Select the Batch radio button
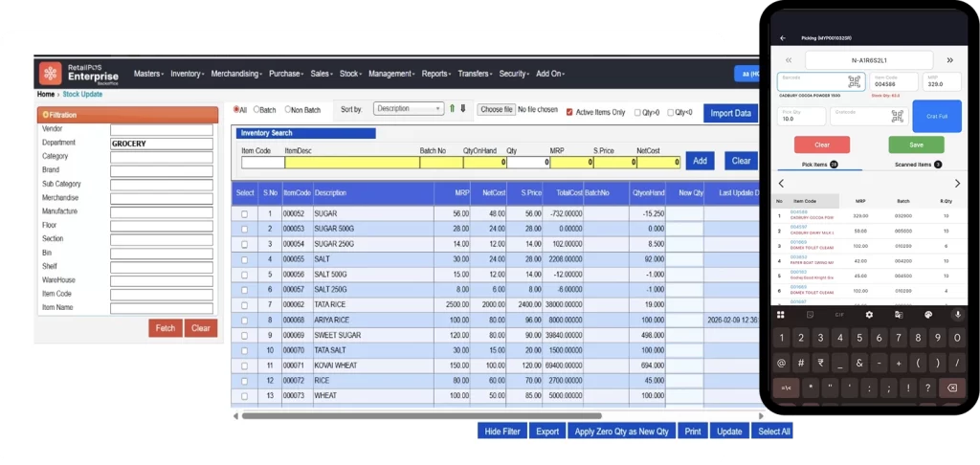This screenshot has height=465, width=980. coord(256,109)
